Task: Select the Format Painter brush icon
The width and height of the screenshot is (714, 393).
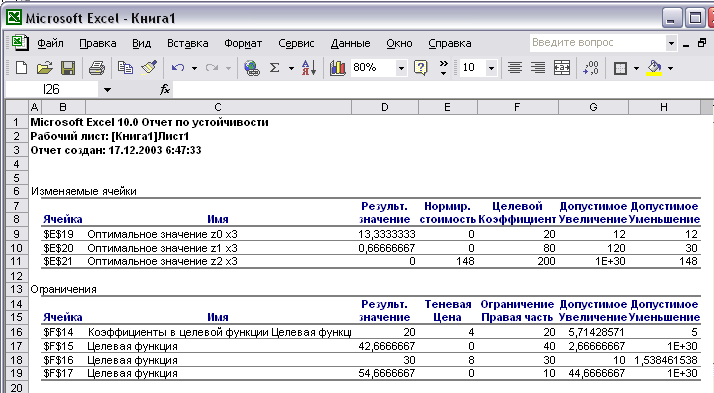Action: 149,68
